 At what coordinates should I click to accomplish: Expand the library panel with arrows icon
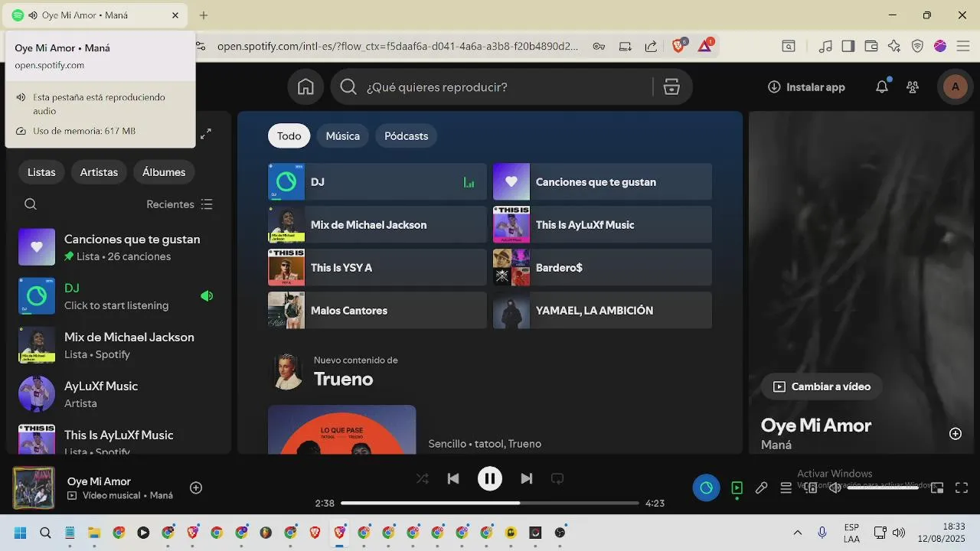pyautogui.click(x=205, y=134)
